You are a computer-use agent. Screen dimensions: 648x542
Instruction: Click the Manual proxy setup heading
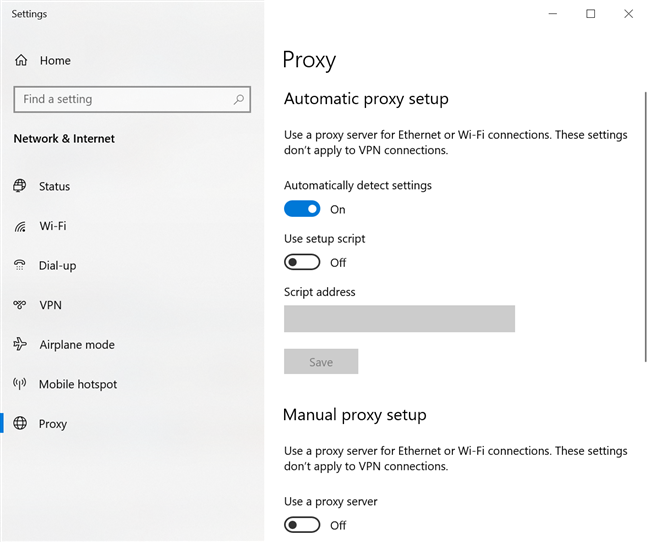355,415
